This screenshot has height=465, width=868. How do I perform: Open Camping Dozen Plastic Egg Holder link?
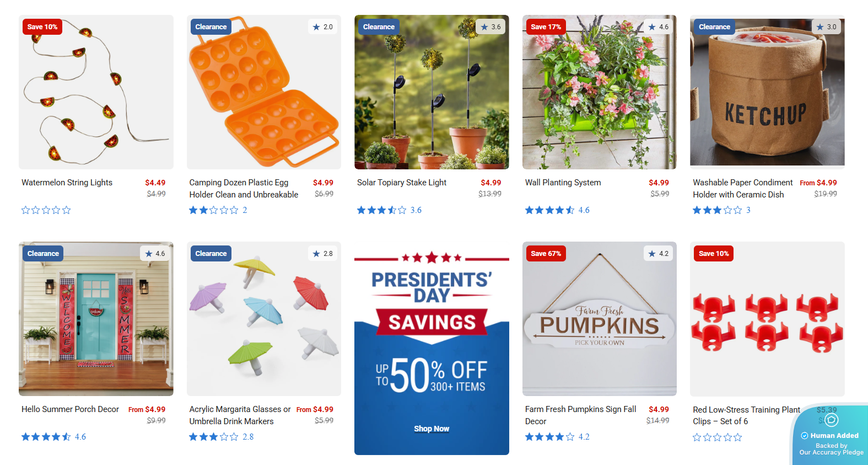(x=244, y=189)
